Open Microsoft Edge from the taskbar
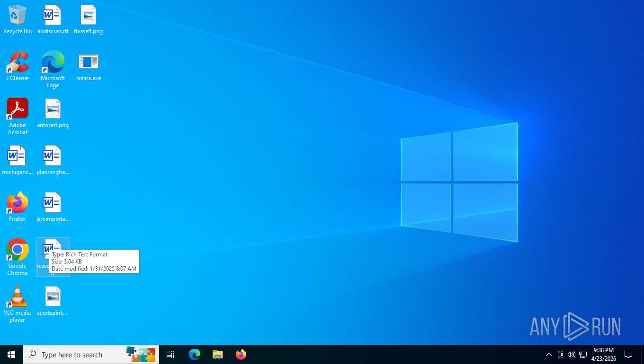Viewport: 644px width, 364px height. (195, 355)
